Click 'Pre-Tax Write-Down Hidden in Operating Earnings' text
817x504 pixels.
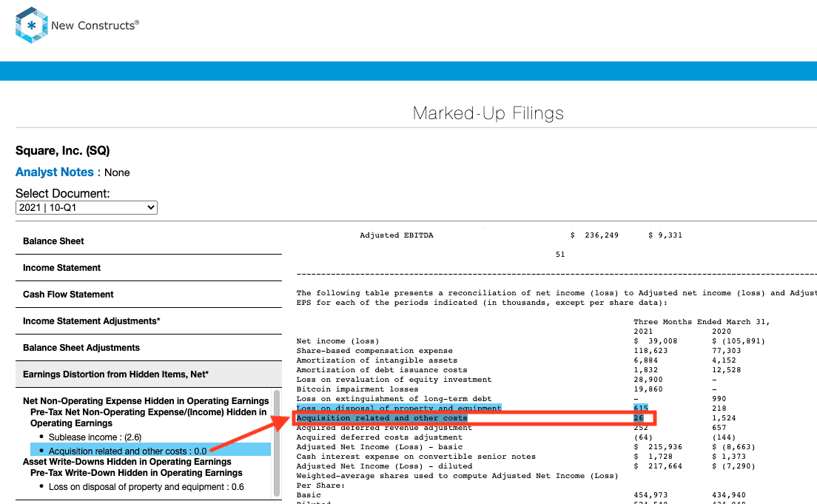click(x=136, y=473)
